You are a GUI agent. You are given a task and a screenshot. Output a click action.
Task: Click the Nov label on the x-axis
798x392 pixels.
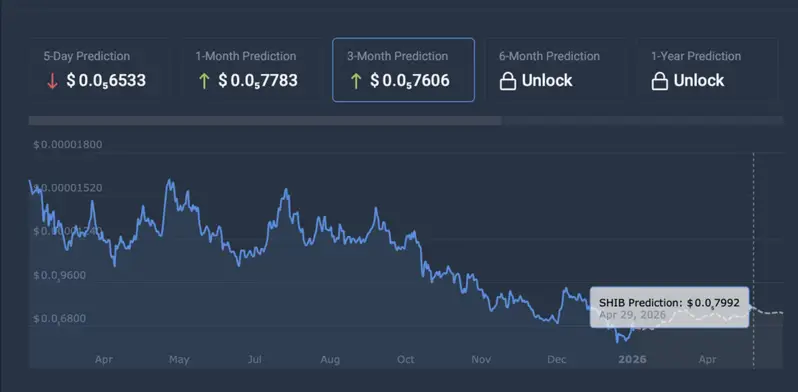(x=481, y=359)
